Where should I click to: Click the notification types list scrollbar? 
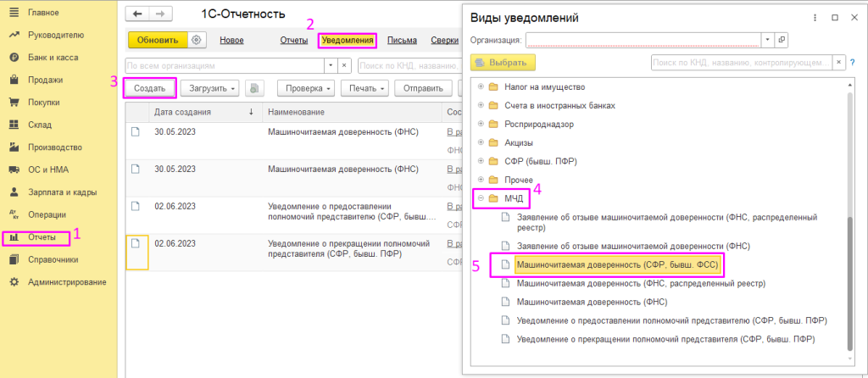[851, 282]
